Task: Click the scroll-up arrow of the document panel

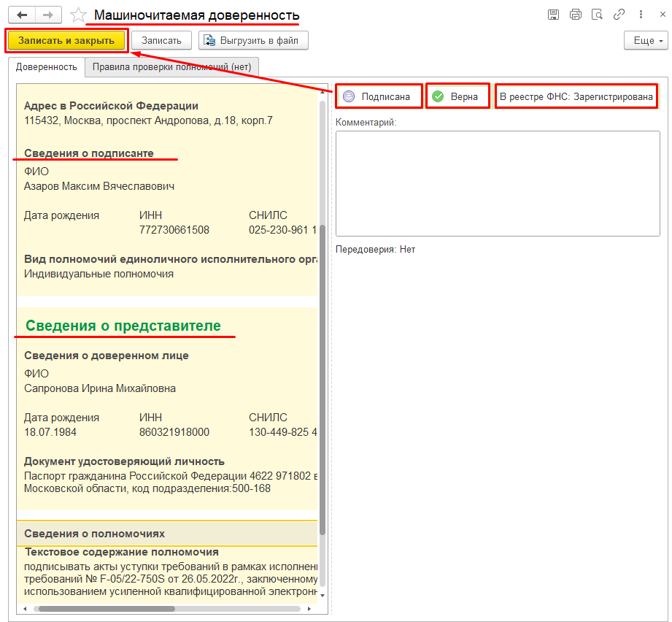Action: pos(323,92)
